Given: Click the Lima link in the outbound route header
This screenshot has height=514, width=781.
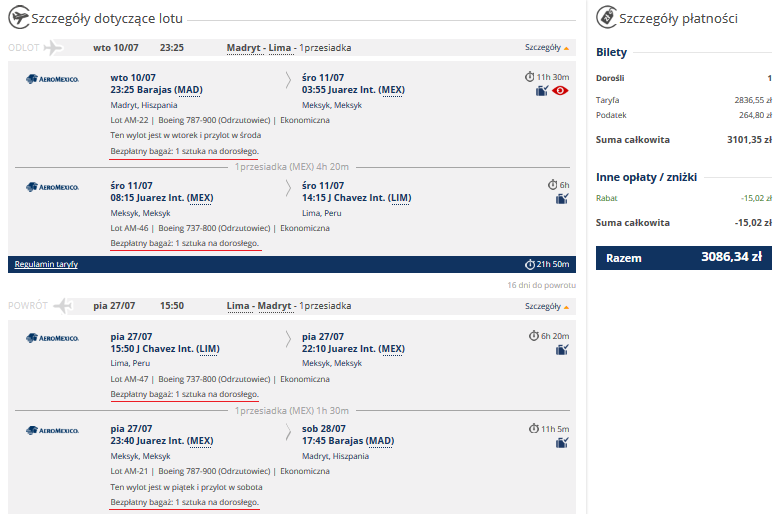Looking at the screenshot, I should [279, 48].
